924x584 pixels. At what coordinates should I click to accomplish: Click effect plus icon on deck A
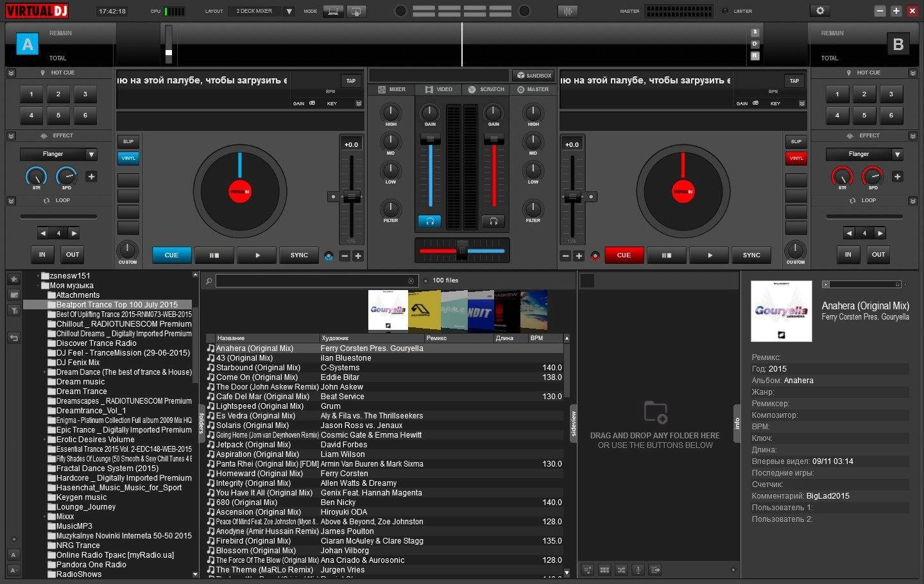tap(91, 176)
